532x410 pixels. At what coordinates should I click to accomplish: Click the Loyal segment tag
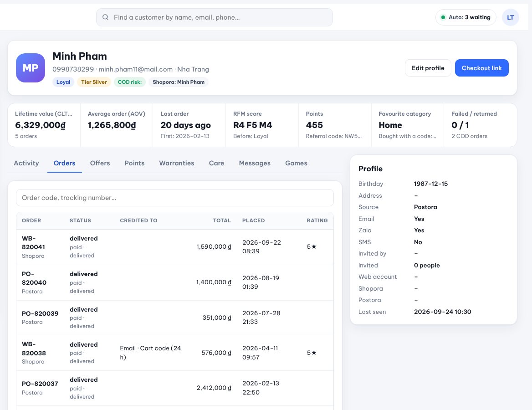pos(63,82)
